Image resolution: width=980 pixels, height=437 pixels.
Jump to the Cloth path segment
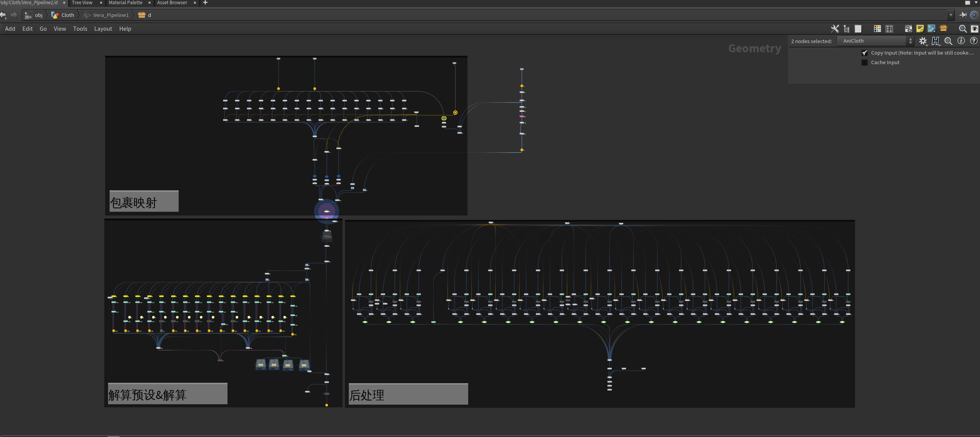pos(63,15)
